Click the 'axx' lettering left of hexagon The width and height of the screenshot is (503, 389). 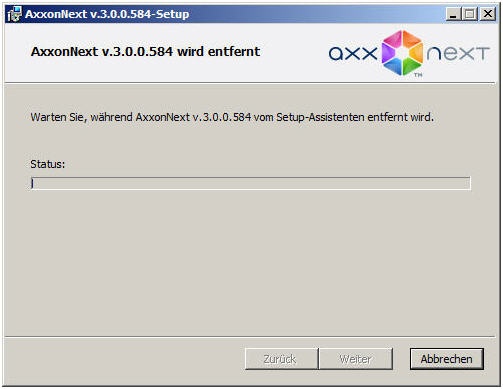coord(353,53)
